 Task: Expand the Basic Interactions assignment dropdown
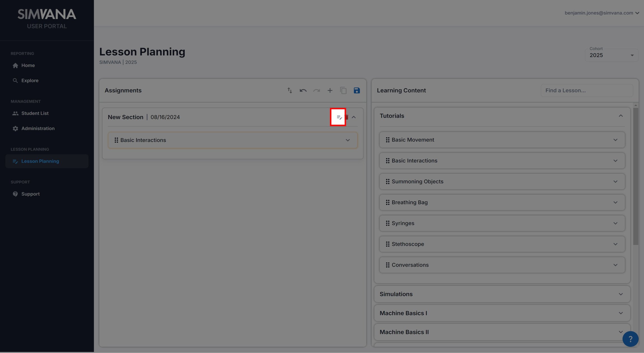pyautogui.click(x=348, y=140)
